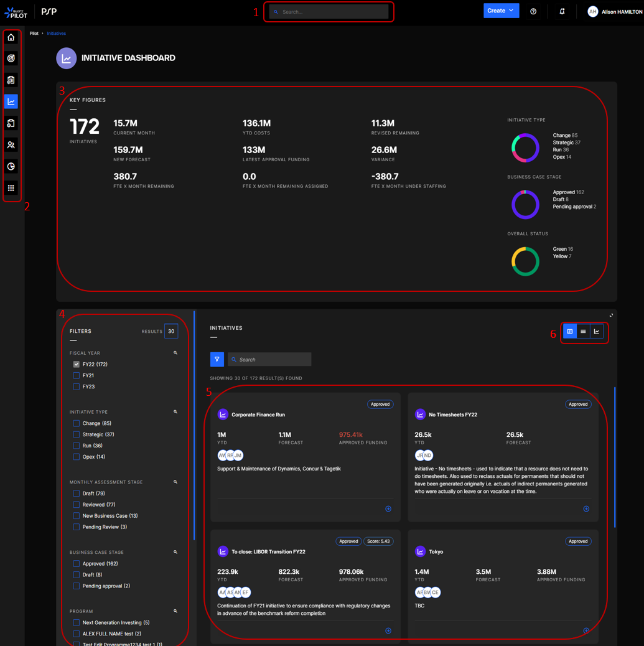The width and height of the screenshot is (644, 646).
Task: Expand the Corporate Finance Run card details
Action: click(x=388, y=509)
